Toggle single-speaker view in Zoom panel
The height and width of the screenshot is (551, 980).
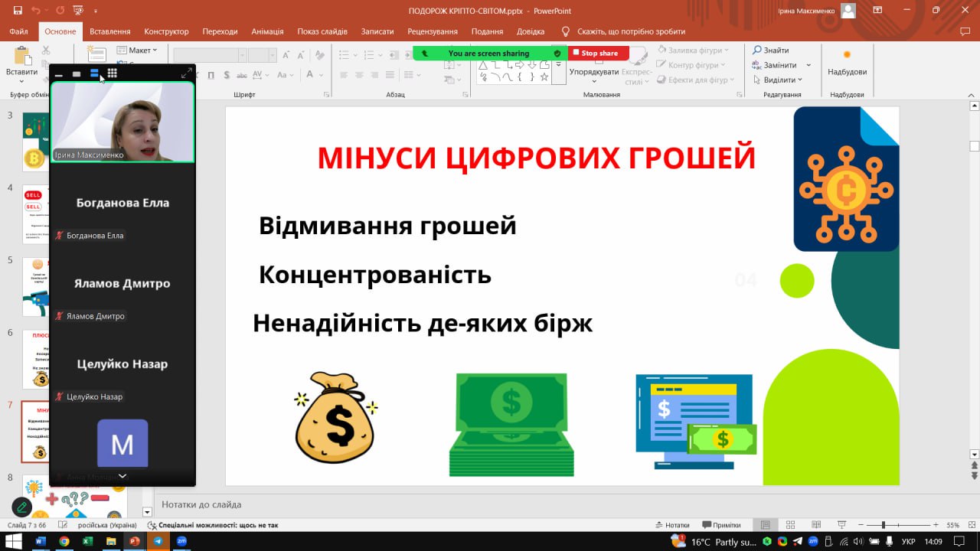(x=77, y=73)
